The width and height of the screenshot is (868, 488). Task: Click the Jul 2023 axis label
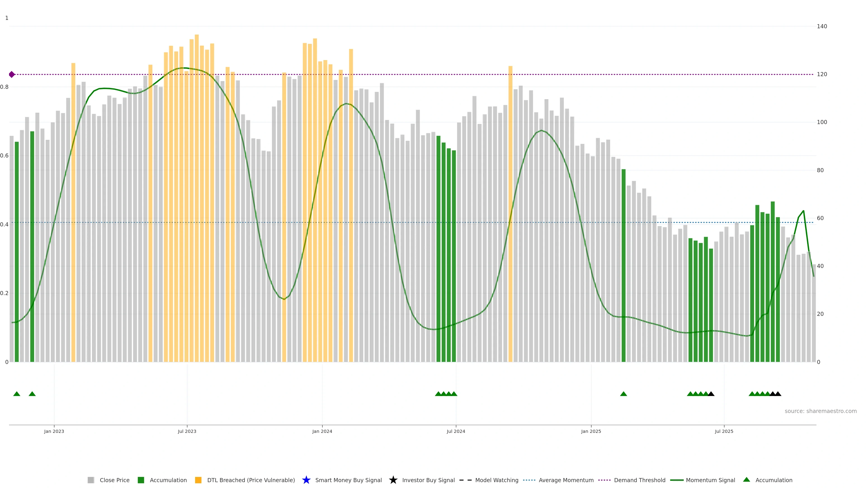coord(187,432)
